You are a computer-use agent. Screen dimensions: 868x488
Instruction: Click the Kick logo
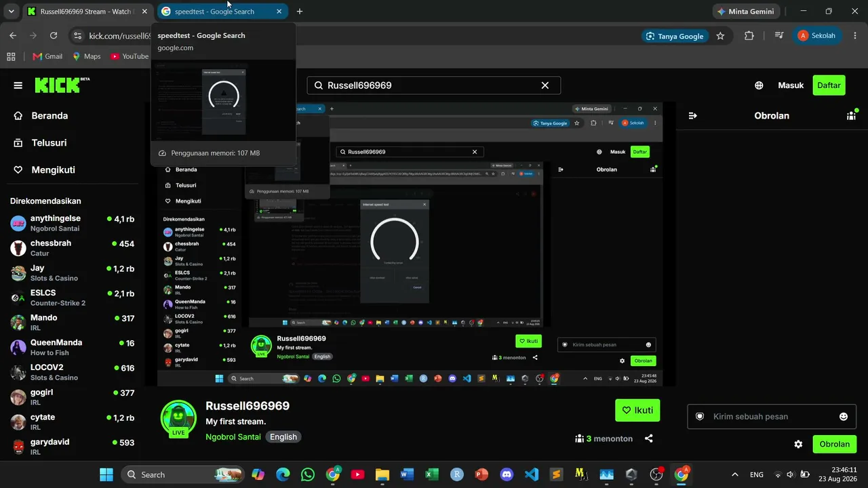pyautogui.click(x=62, y=85)
